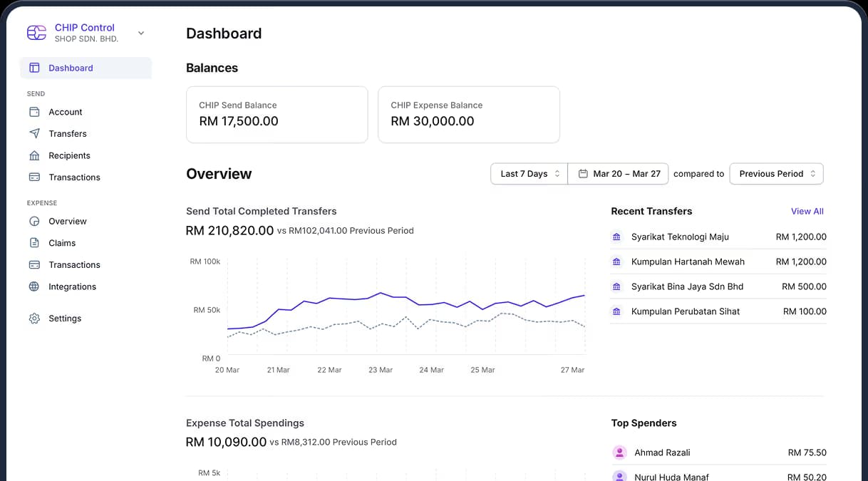Click the RM 210,820.00 total transfers value

(x=229, y=231)
